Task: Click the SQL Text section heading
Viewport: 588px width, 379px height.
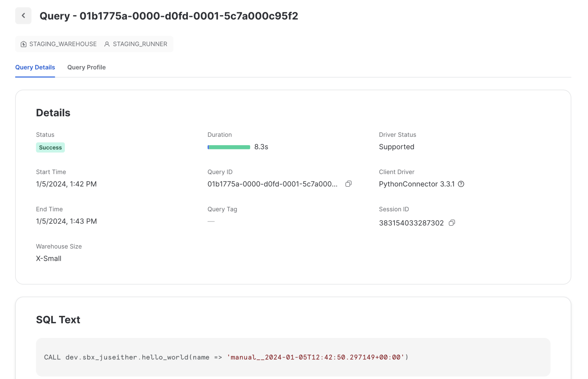Action: [58, 320]
